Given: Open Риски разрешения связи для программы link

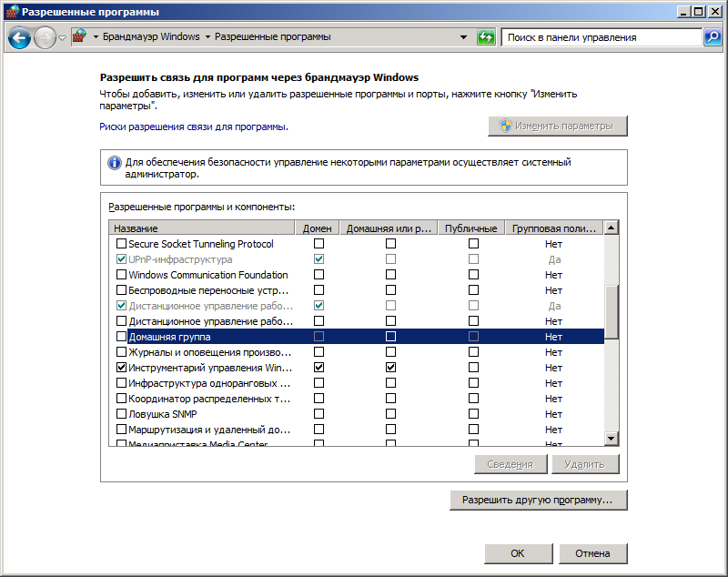Looking at the screenshot, I should (x=193, y=127).
